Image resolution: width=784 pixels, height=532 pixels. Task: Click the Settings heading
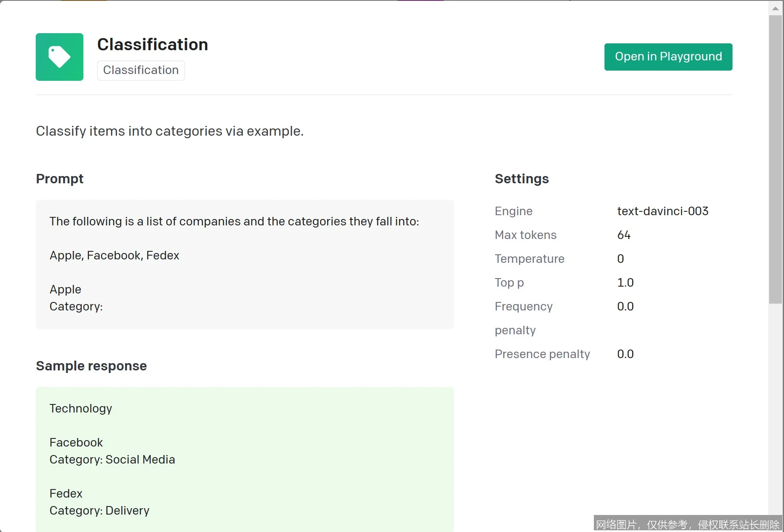tap(522, 179)
